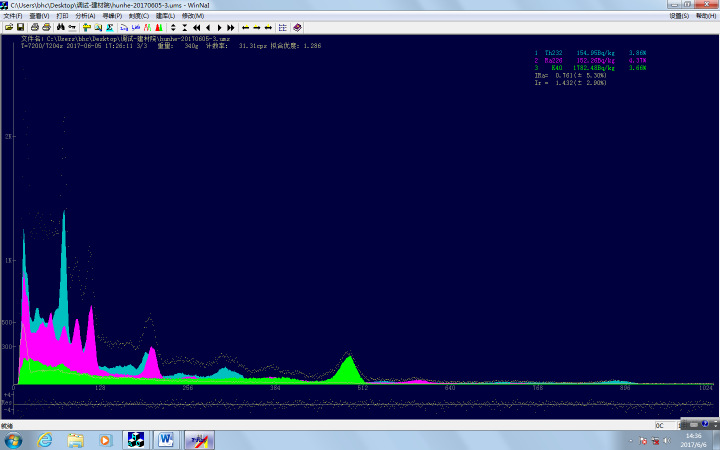Open the 帮助(H) menu
720x450 pixels.
pos(705,16)
